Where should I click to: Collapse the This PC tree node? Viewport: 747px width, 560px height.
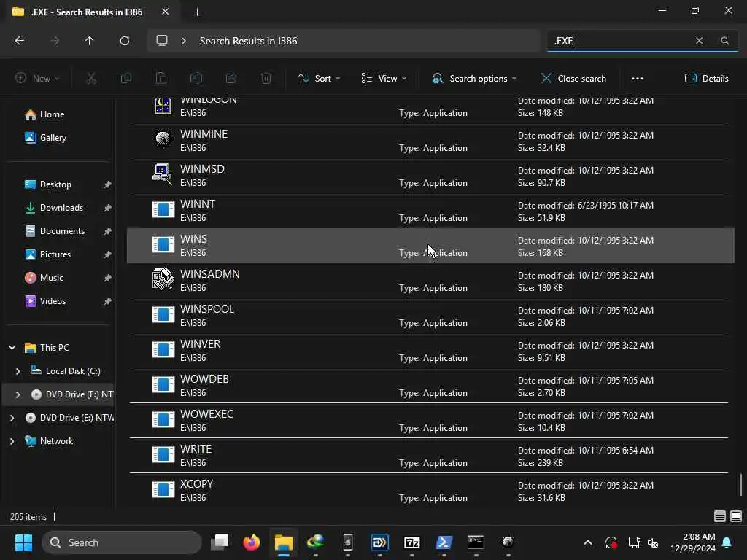click(x=12, y=348)
